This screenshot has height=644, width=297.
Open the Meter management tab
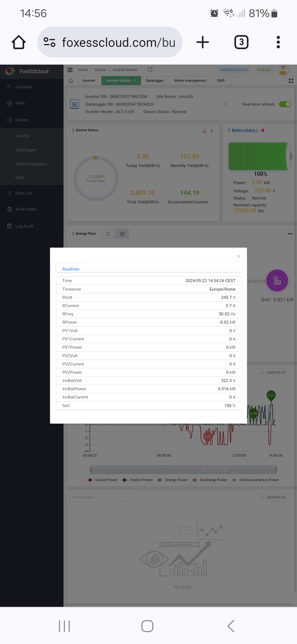(x=190, y=81)
